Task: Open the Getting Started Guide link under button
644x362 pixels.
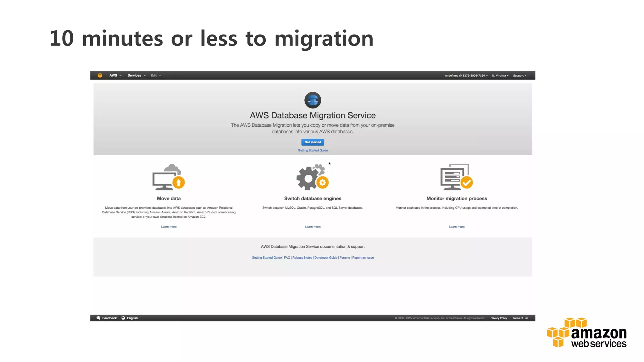Action: [313, 151]
